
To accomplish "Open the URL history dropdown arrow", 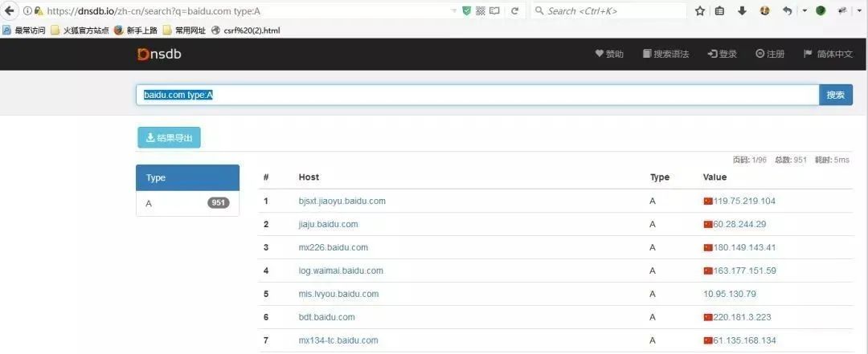I will [x=454, y=10].
